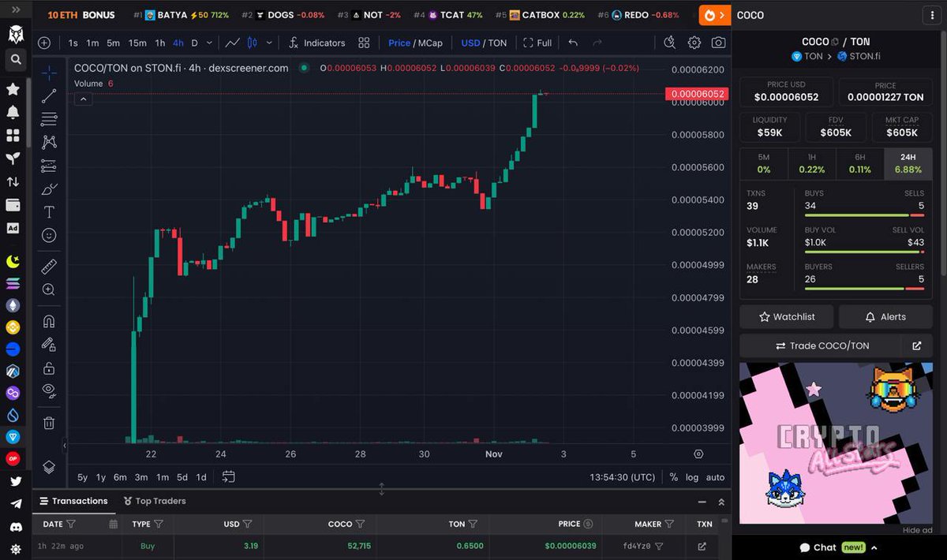Toggle PRICE column dollar currency icon
The height and width of the screenshot is (560, 947).
587,524
